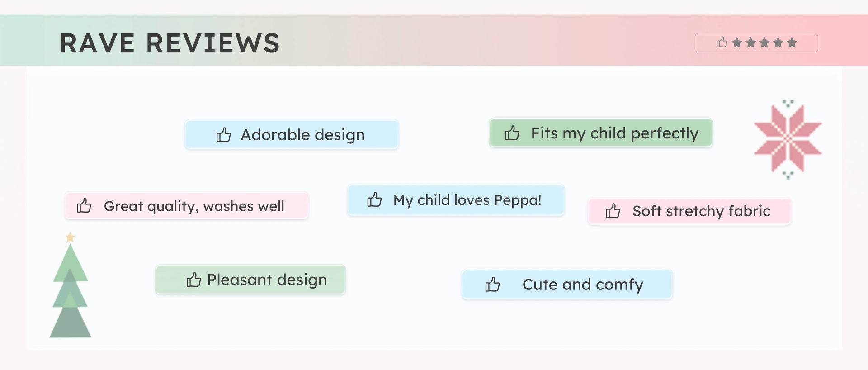Select the Adorable design review text
The height and width of the screenshot is (370, 868).
pyautogui.click(x=302, y=135)
